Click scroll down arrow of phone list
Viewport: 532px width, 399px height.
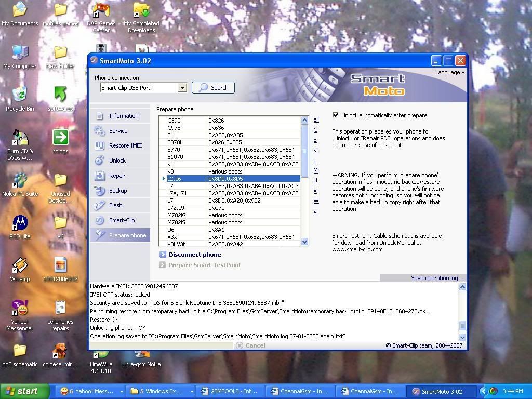(304, 242)
